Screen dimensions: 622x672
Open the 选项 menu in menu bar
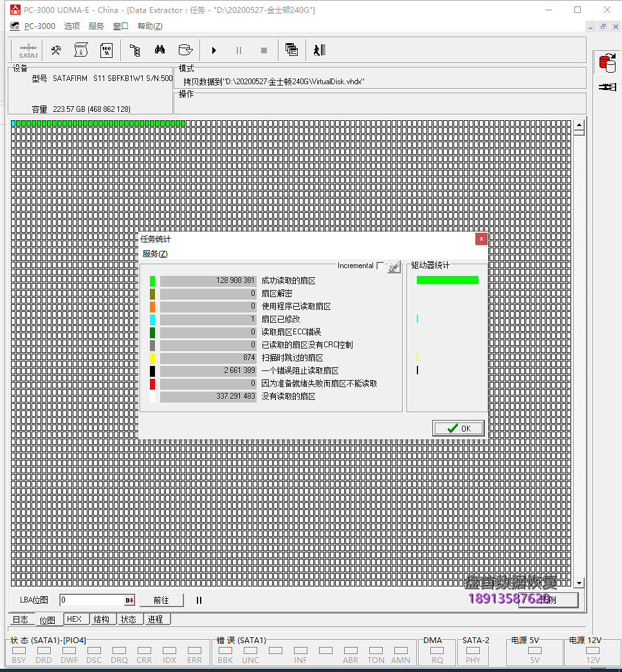[x=72, y=26]
